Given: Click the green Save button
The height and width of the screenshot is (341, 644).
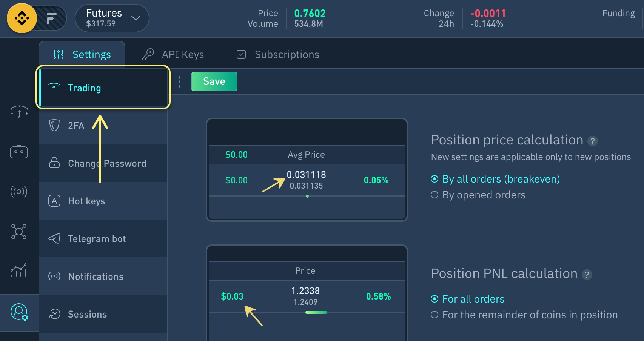Looking at the screenshot, I should coord(214,81).
